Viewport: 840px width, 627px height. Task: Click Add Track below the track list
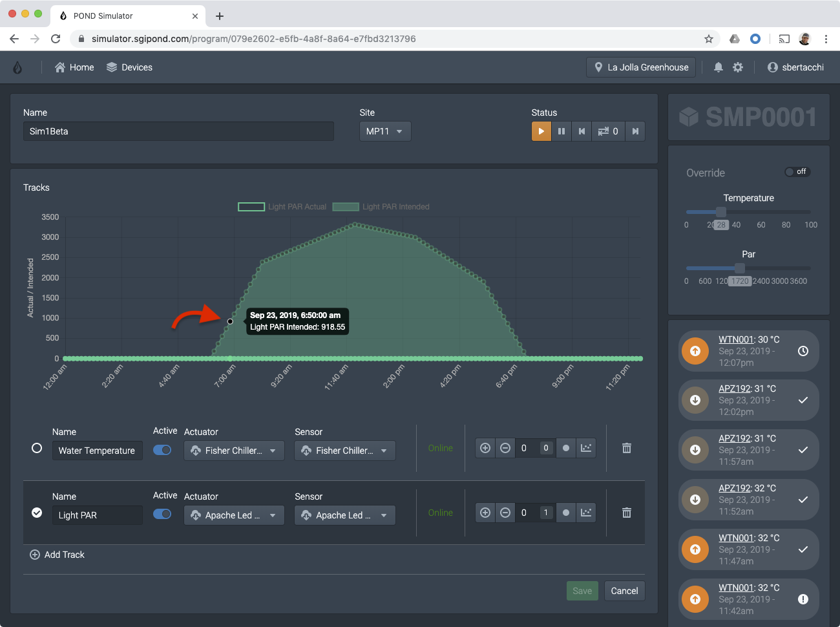(57, 555)
